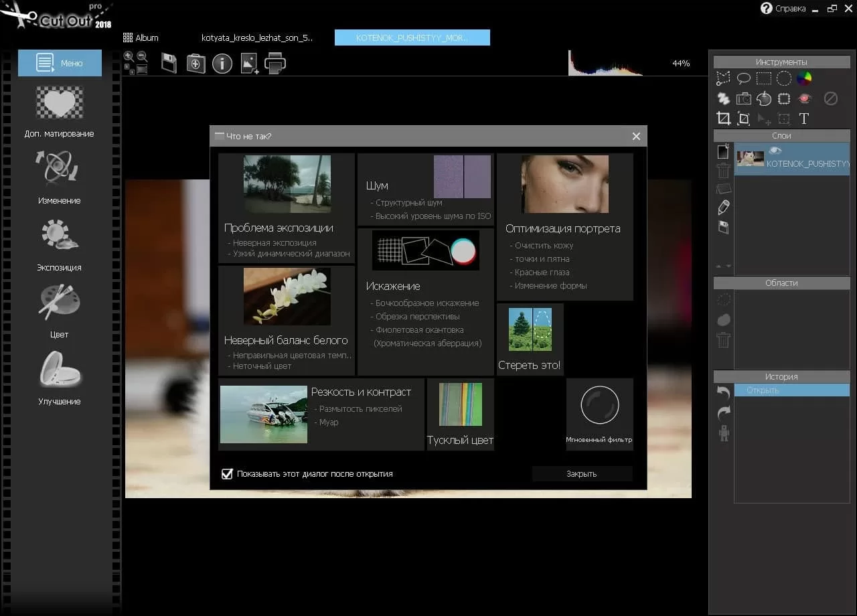Click the red-eye correction tool
This screenshot has width=857, height=616.
804,98
